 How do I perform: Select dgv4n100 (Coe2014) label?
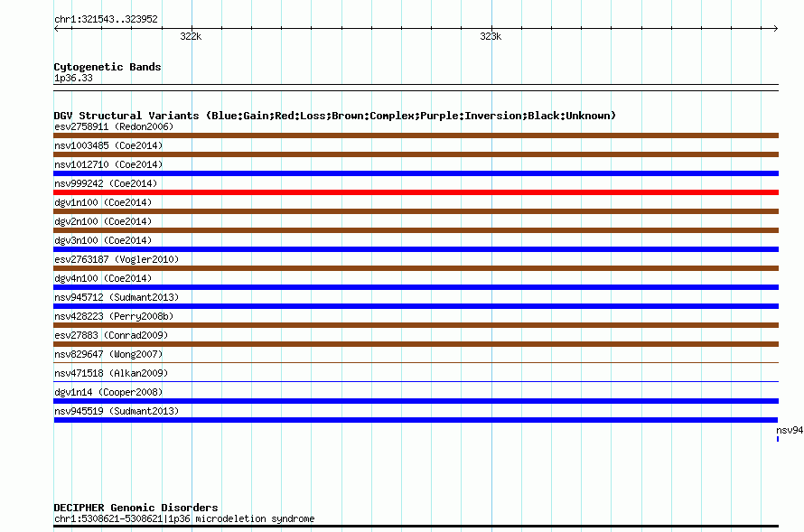103,278
